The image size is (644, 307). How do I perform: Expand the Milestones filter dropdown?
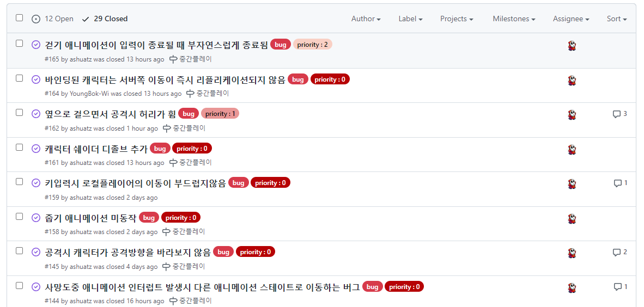coord(514,19)
